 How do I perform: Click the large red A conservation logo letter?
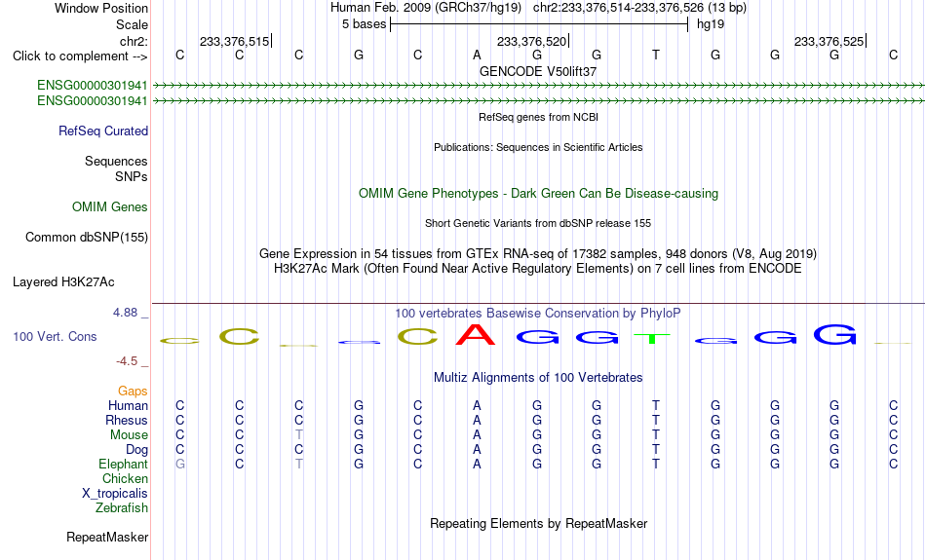click(x=476, y=334)
